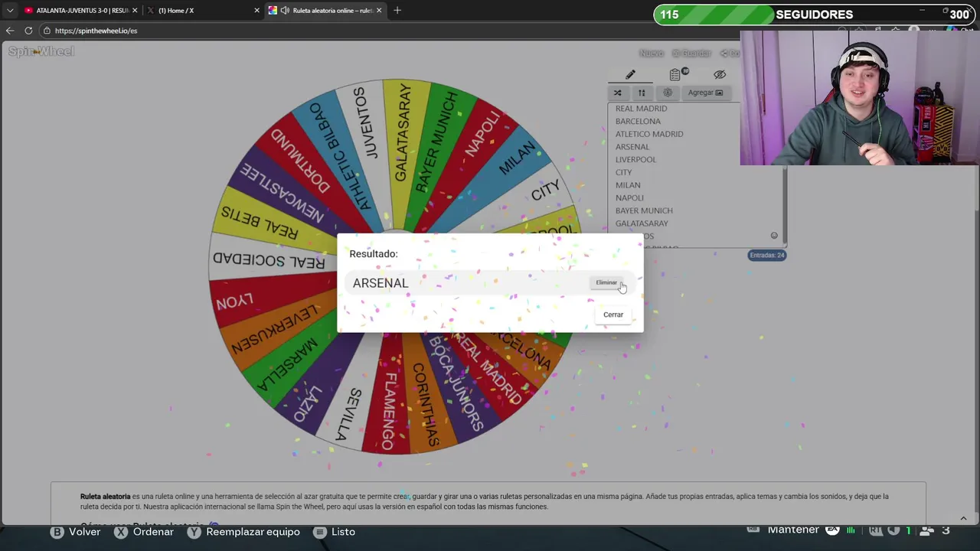The height and width of the screenshot is (551, 980).
Task: Sort the entries list
Action: 642,93
